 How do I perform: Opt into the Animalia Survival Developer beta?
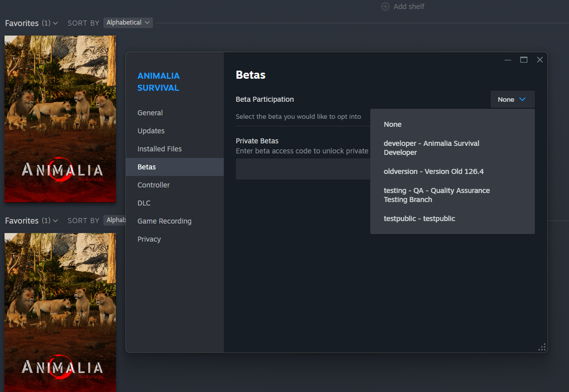(x=432, y=147)
